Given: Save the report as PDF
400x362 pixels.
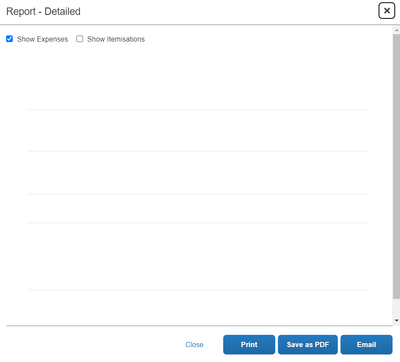Looking at the screenshot, I should coord(308,345).
